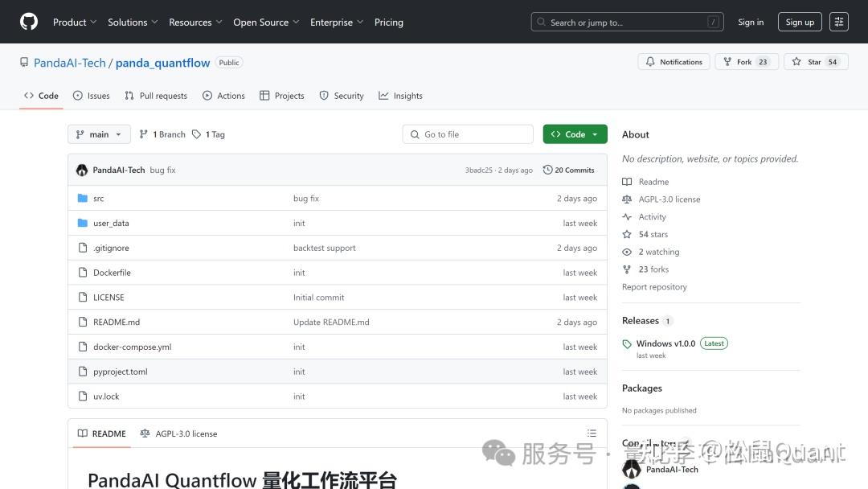Fork the repository

747,62
